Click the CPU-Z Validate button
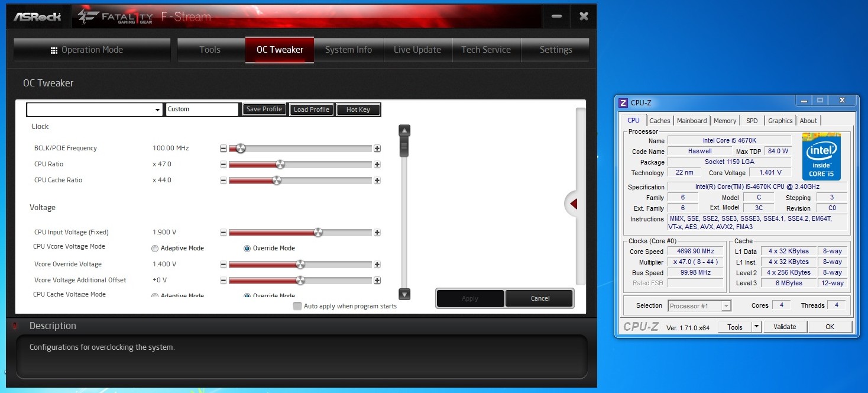 pyautogui.click(x=785, y=327)
